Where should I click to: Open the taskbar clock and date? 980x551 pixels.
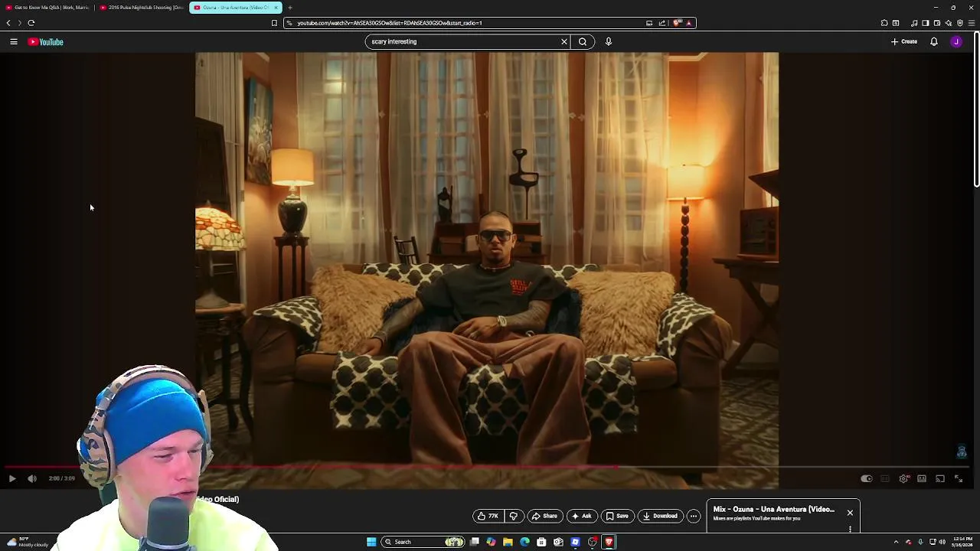click(x=962, y=542)
